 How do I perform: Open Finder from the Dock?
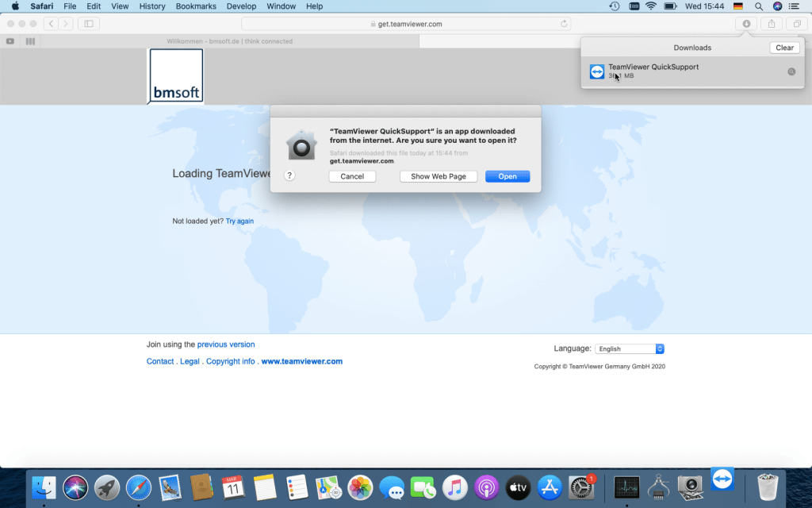coord(44,487)
